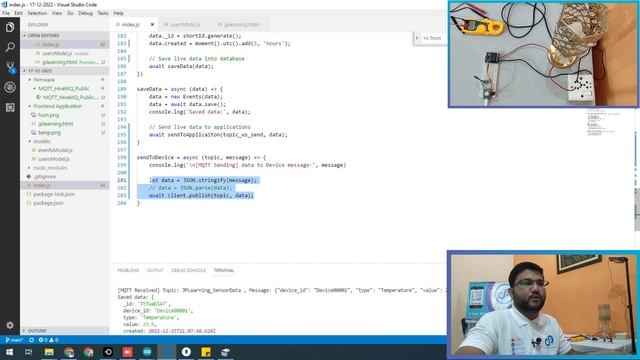Viewport: 640px width, 360px height.
Task: Expand the 'Hi from' find widget arrow
Action: coord(417,38)
